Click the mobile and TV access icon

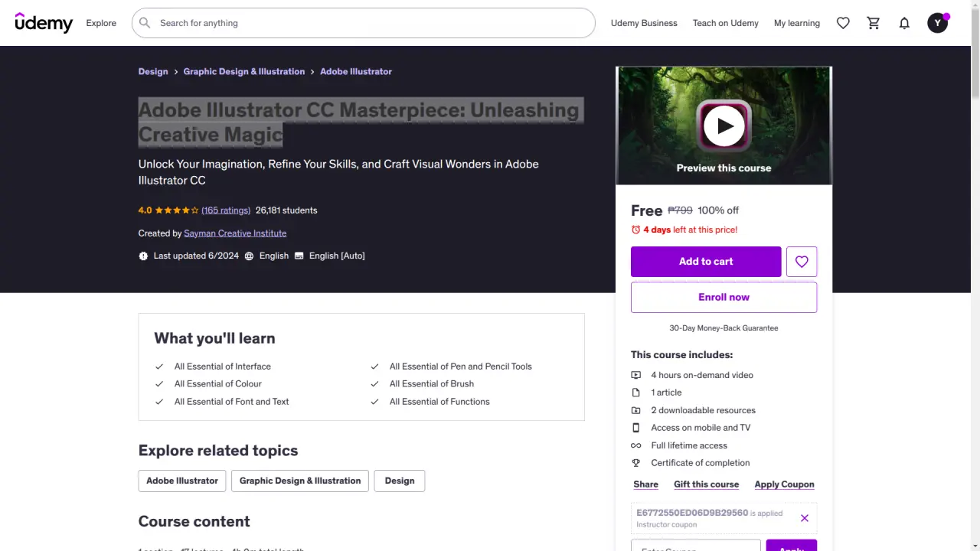tap(635, 428)
